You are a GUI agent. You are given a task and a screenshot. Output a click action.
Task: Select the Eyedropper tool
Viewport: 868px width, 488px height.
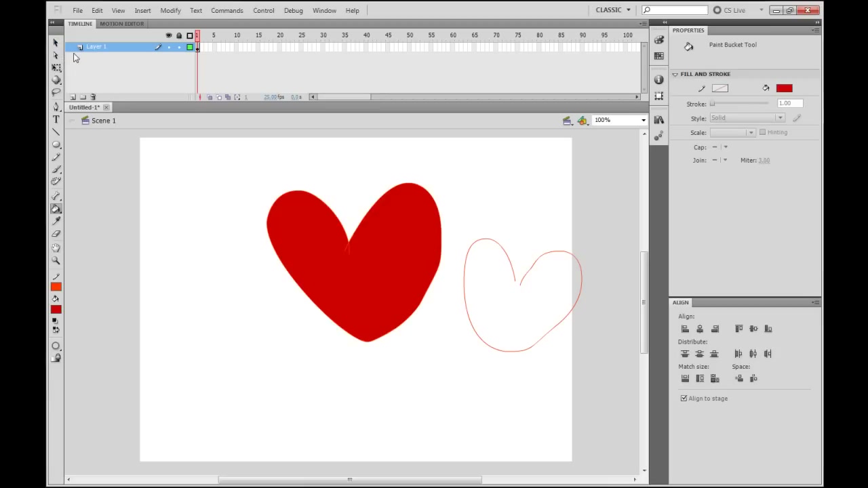point(56,220)
